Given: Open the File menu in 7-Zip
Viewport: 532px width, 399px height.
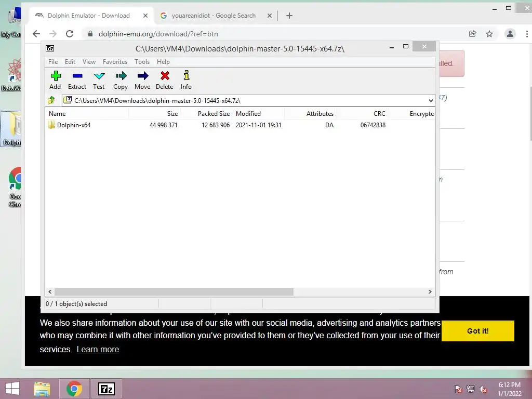Looking at the screenshot, I should tap(53, 62).
